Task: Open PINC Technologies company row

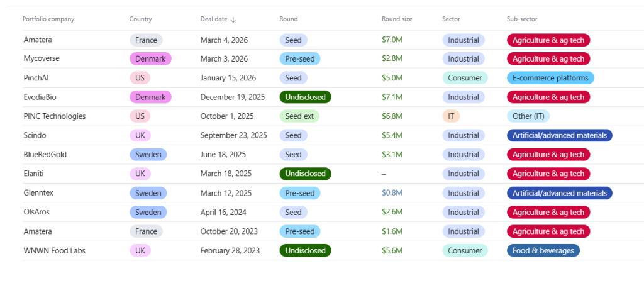Action: [x=55, y=116]
